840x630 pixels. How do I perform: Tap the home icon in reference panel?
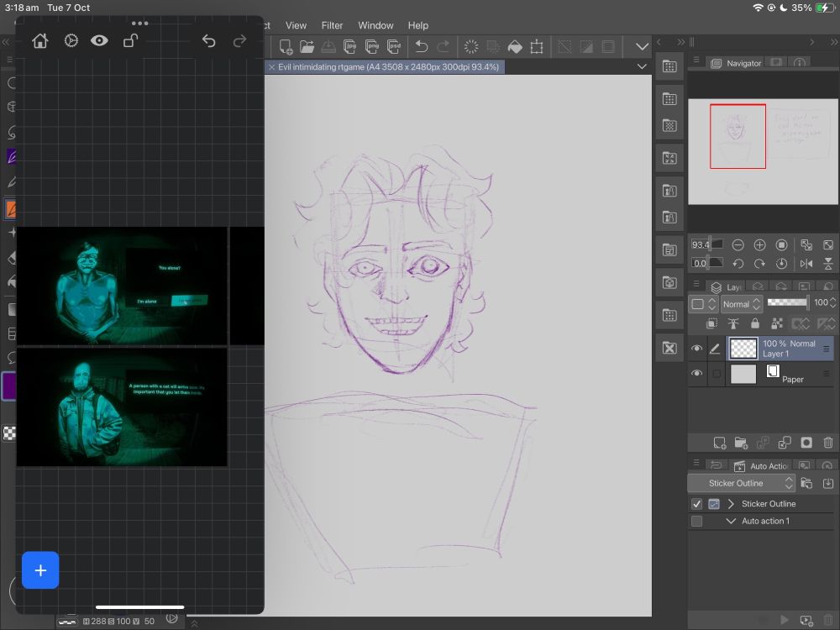[39, 41]
